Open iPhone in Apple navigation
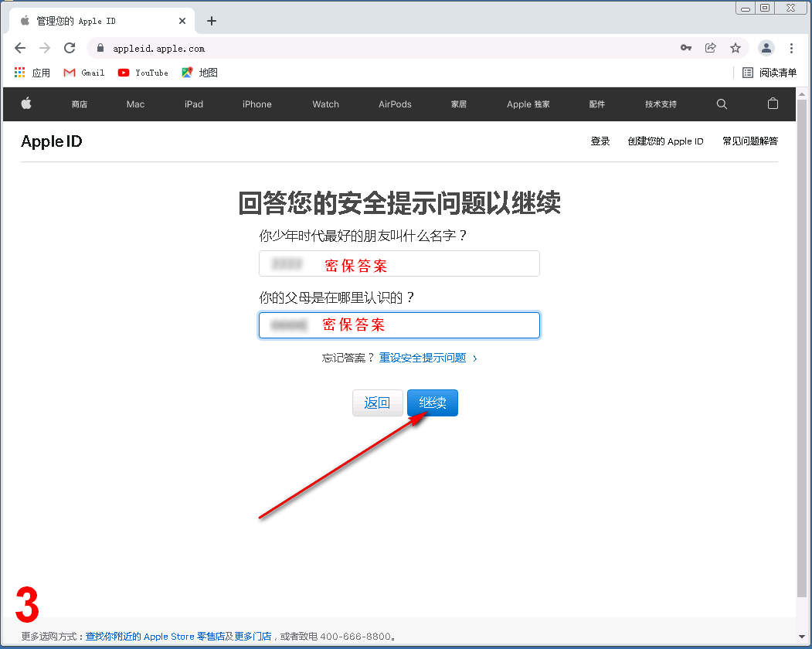The height and width of the screenshot is (649, 812). (x=257, y=104)
